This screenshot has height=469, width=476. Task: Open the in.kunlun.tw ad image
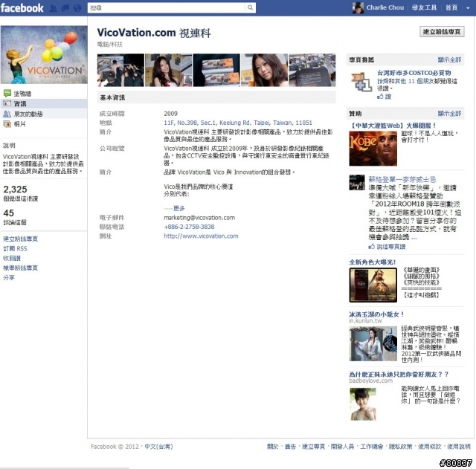click(373, 343)
